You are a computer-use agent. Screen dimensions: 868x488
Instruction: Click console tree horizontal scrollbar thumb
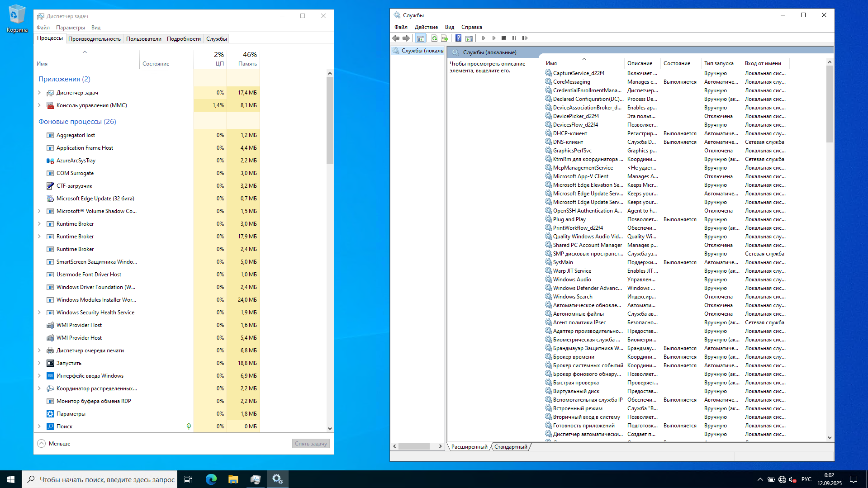pyautogui.click(x=414, y=446)
